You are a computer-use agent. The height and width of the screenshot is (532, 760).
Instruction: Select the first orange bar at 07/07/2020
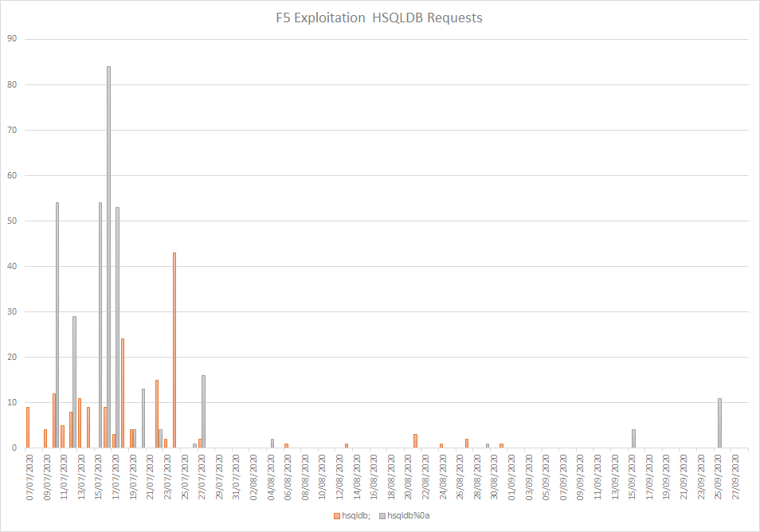tap(28, 428)
